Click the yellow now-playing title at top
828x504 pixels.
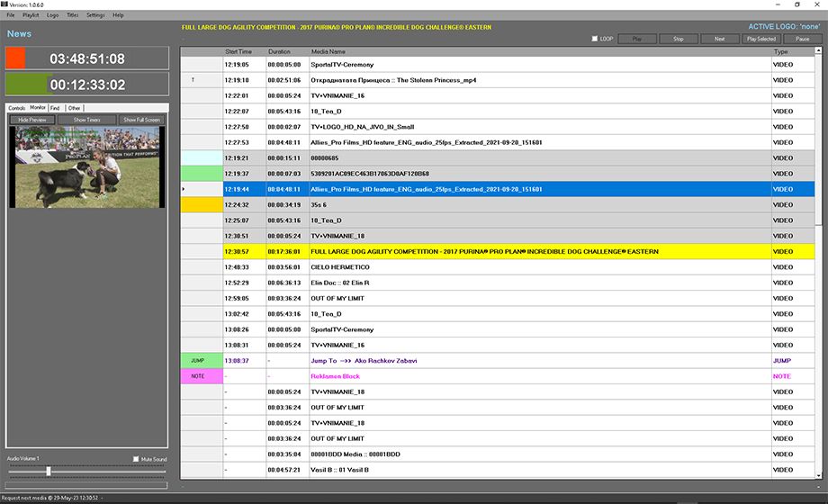[x=337, y=27]
